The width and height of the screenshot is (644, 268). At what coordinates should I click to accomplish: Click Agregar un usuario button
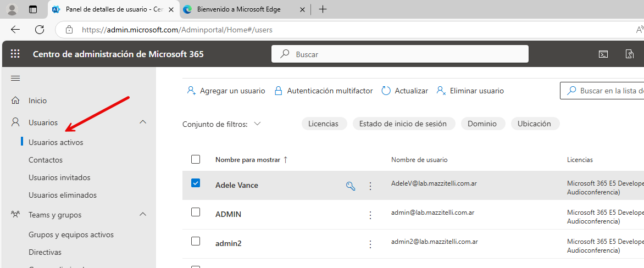pyautogui.click(x=226, y=91)
